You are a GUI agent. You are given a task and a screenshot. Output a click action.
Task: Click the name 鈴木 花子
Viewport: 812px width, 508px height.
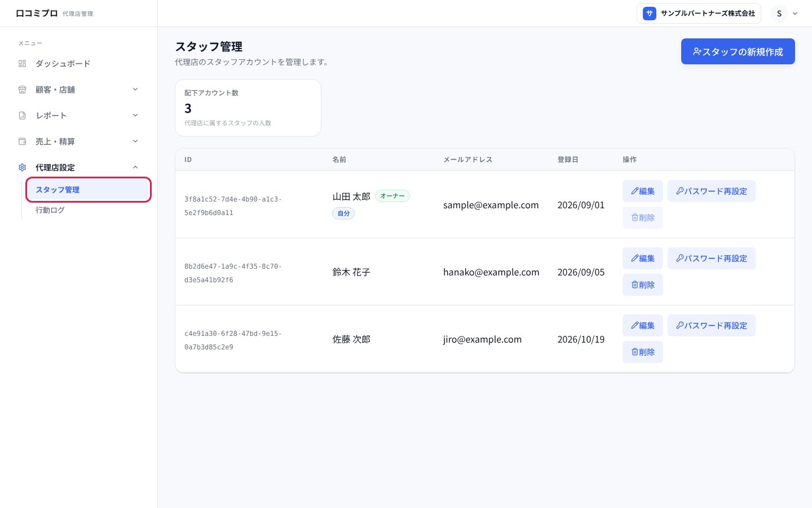pyautogui.click(x=351, y=272)
